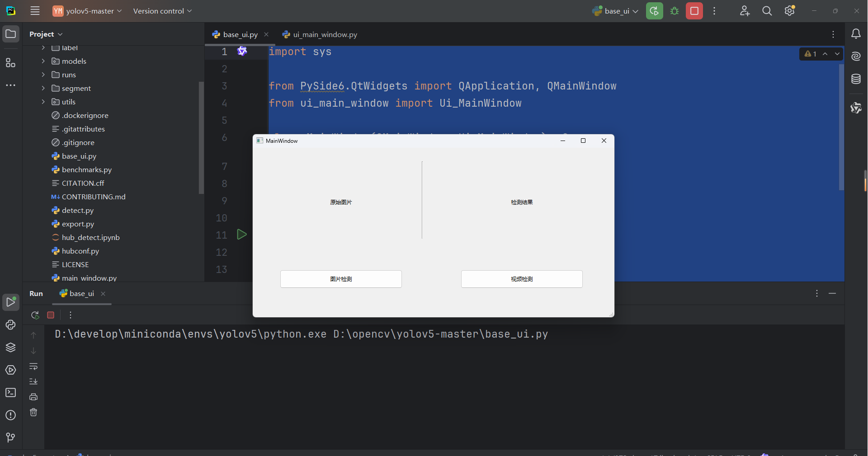The image size is (868, 456).
Task: Switch to the ui_main_window.py tab
Action: click(x=324, y=34)
